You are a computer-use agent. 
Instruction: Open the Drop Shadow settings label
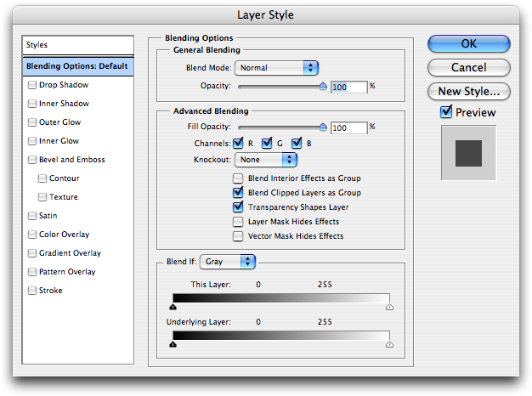(64, 85)
